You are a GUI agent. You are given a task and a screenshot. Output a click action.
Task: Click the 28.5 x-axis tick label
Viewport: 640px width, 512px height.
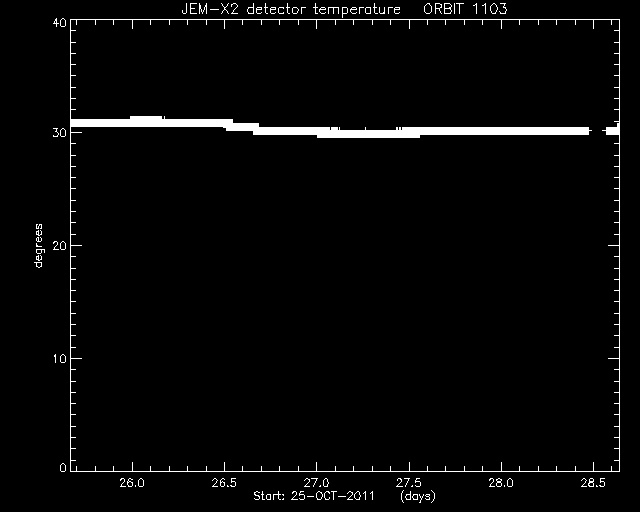coord(593,483)
